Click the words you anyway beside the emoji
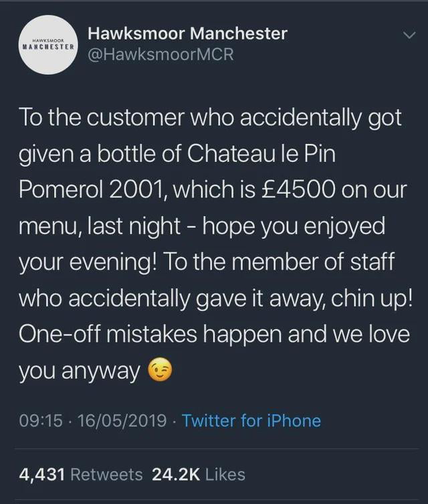Viewport: 428px width, 504px height. tap(80, 371)
